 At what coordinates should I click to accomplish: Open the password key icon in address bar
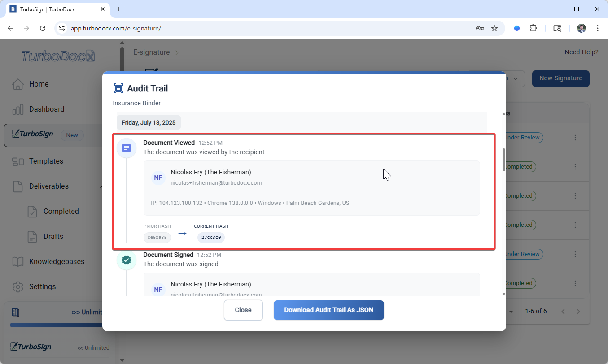coord(480,28)
